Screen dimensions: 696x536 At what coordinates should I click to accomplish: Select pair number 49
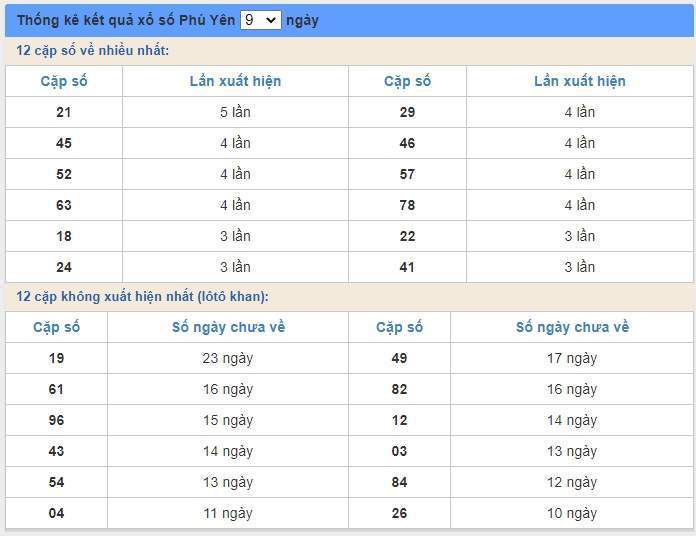coord(399,358)
